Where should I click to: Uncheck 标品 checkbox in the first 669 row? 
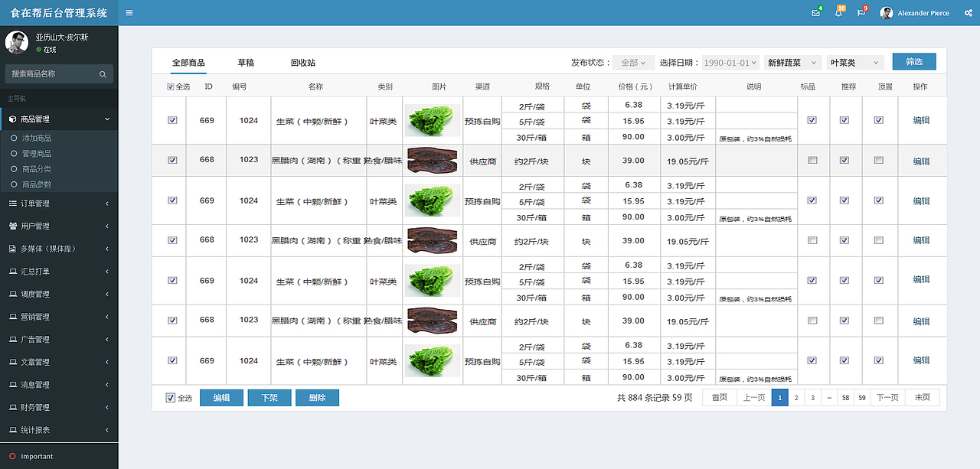(x=812, y=120)
